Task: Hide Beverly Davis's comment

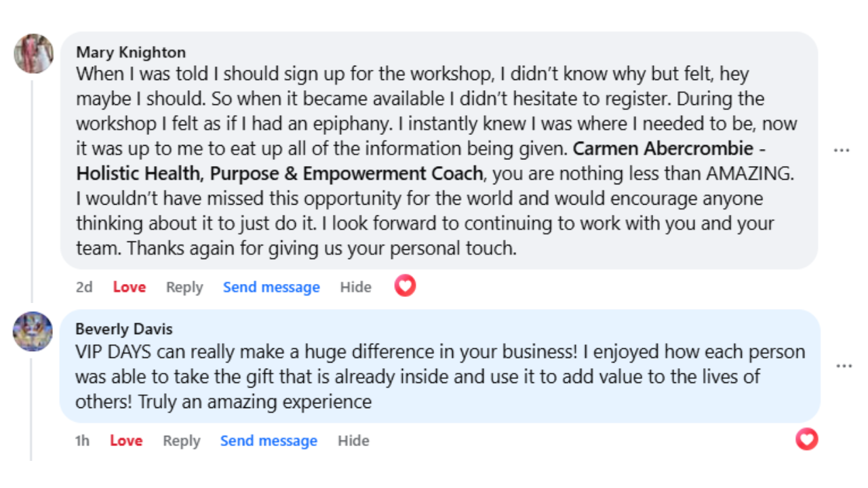Action: [353, 441]
